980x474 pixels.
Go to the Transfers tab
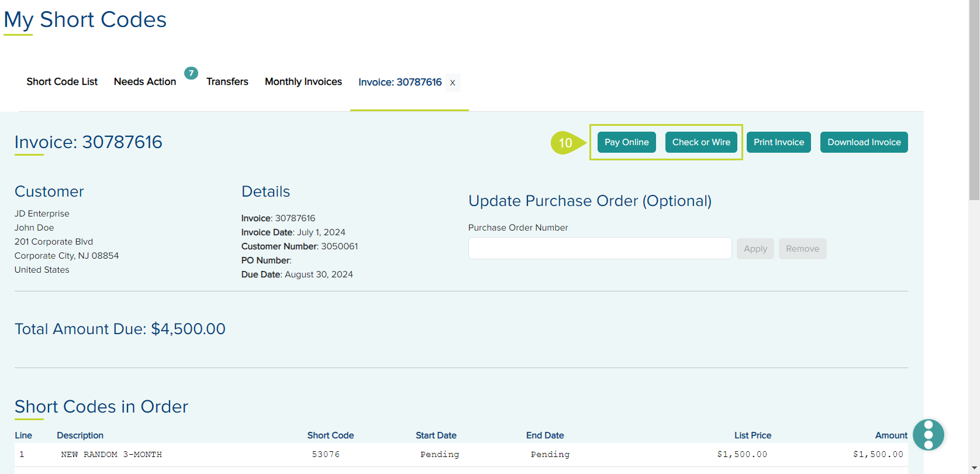tap(227, 82)
